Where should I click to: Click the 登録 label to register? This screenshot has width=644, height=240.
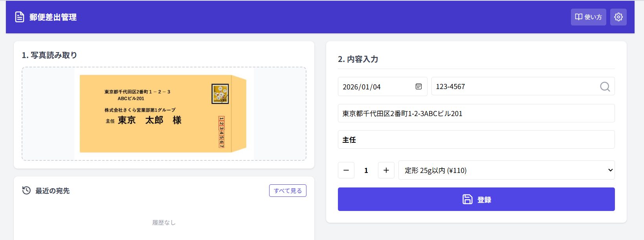tap(484, 200)
